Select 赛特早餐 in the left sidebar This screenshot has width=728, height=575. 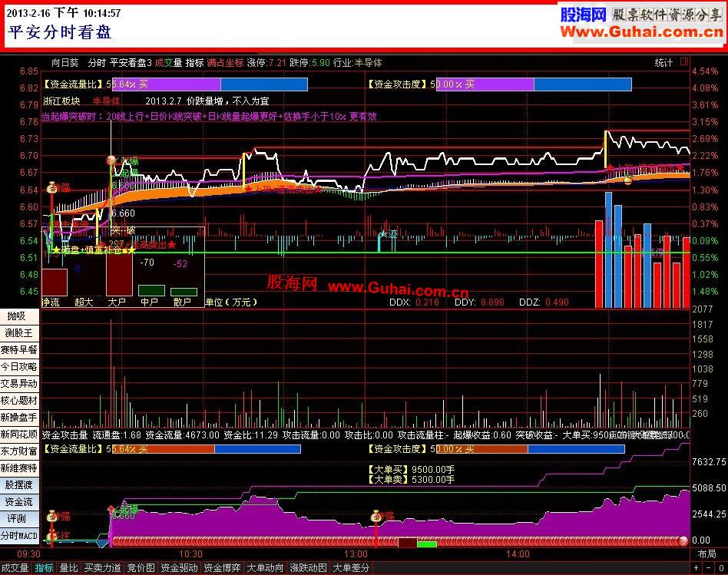19,350
